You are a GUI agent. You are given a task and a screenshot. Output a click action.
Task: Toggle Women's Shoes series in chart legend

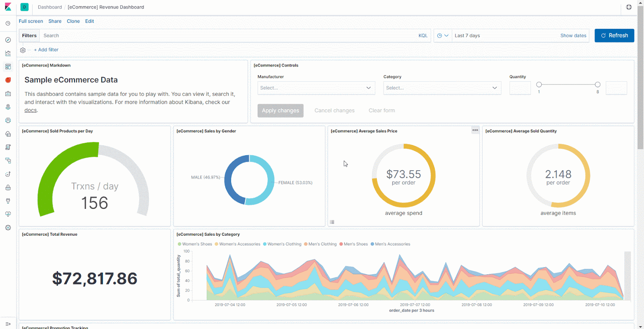point(195,244)
